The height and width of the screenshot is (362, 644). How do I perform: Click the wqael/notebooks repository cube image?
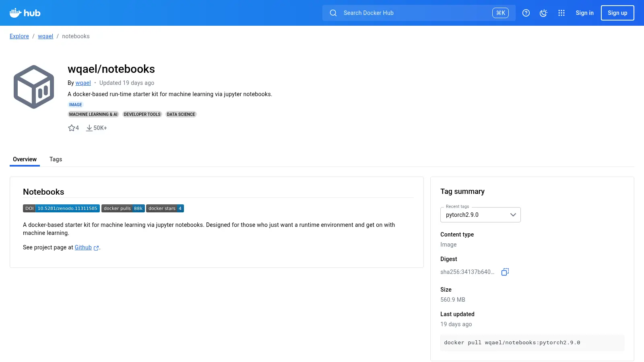(x=34, y=87)
